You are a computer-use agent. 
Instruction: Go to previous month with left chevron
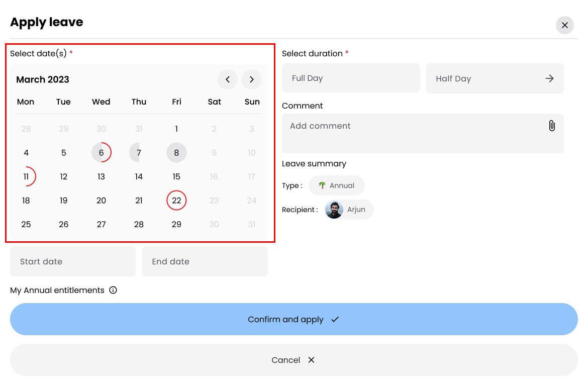click(x=228, y=79)
